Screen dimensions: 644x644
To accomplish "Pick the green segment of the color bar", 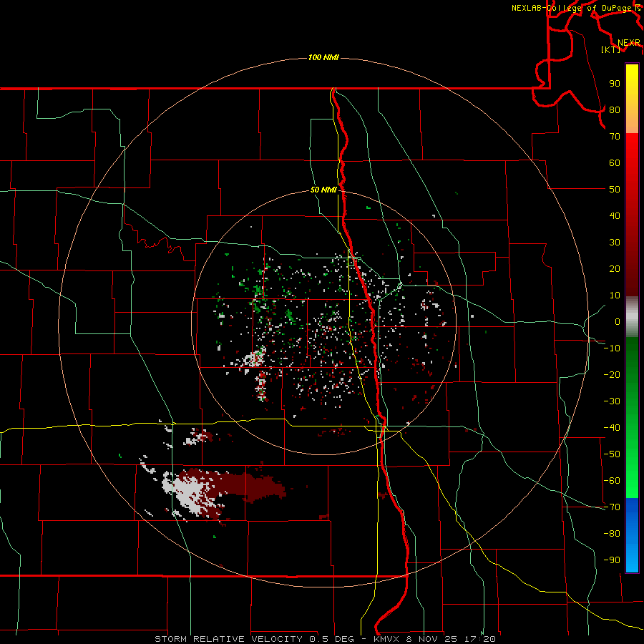I will [x=632, y=417].
